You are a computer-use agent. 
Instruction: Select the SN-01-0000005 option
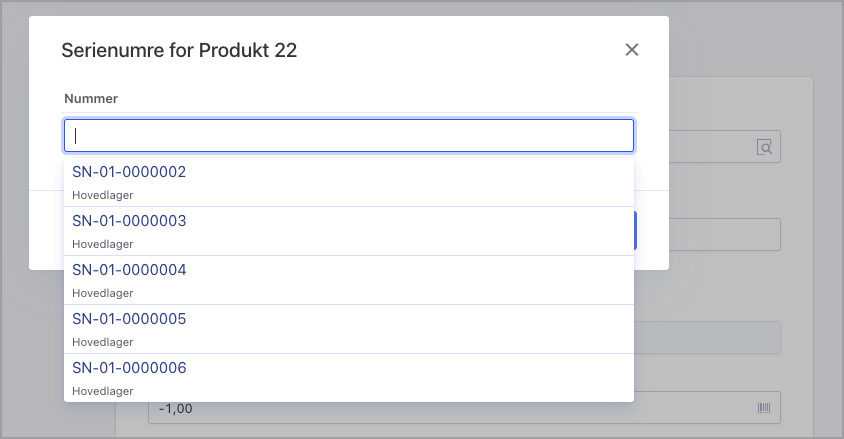click(x=129, y=319)
